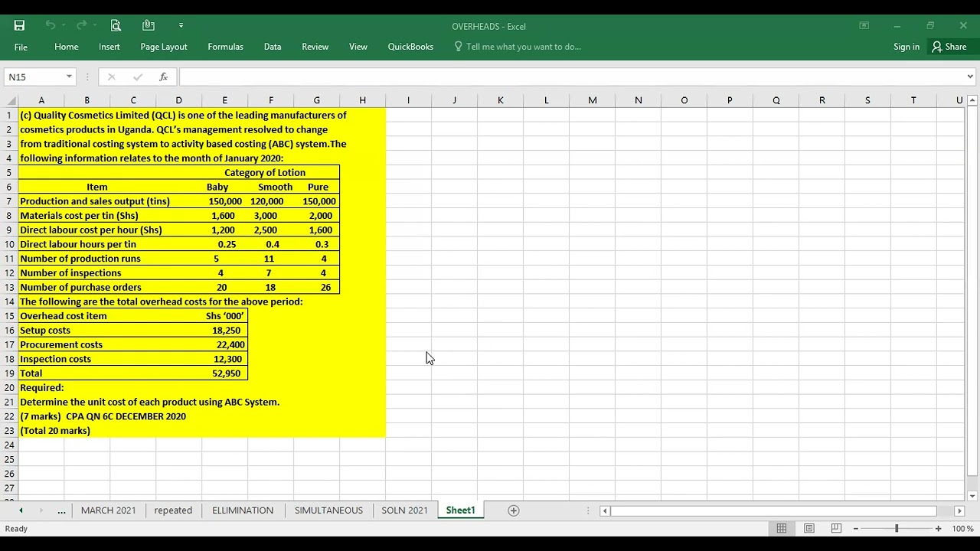Open Customize Quick Access Toolbar dropdown
The width and height of the screenshot is (980, 551).
point(181,25)
